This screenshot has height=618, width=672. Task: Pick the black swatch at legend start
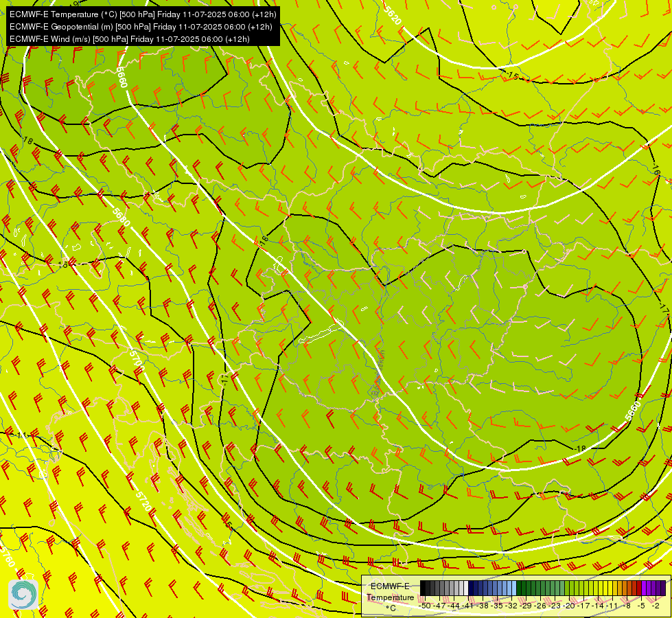point(423,588)
